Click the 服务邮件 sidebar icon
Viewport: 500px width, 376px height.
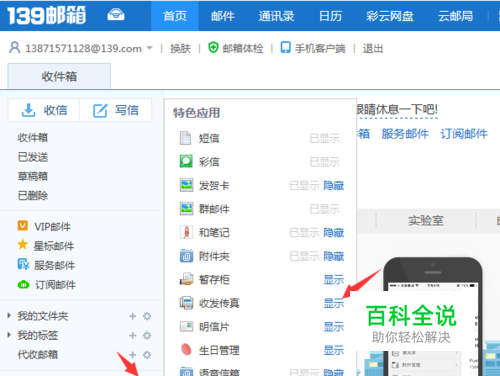(23, 264)
